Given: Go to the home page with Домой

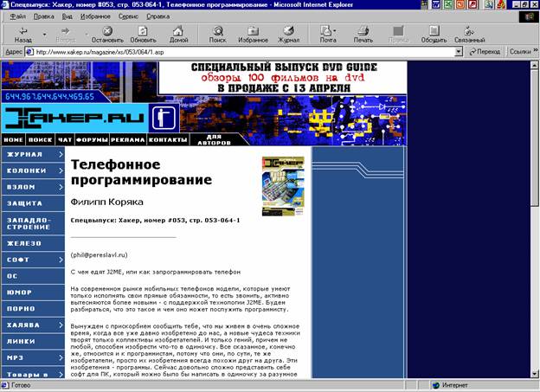Looking at the screenshot, I should click(178, 35).
